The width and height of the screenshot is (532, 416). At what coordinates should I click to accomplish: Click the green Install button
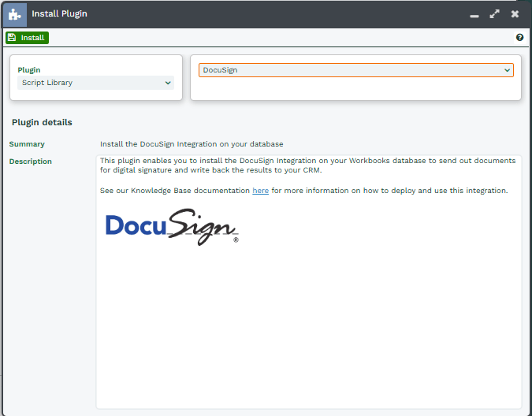27,38
